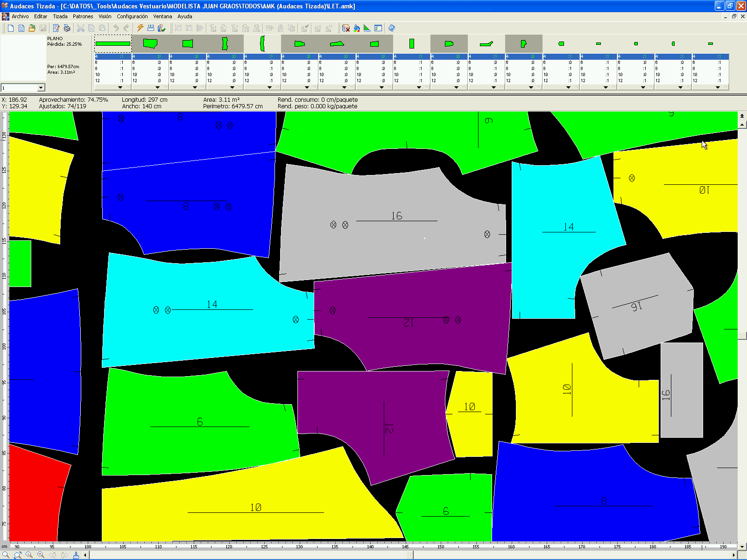
Task: Open a file via folder icon
Action: tap(32, 28)
